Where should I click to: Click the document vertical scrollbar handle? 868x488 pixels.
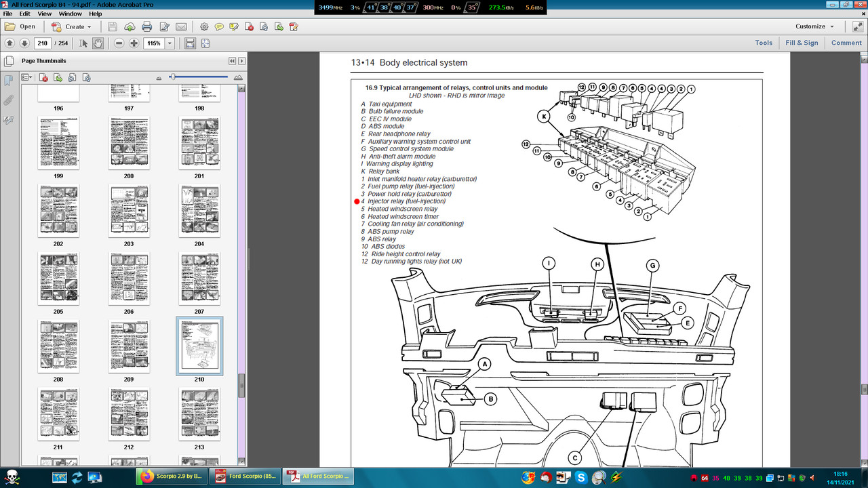click(x=864, y=390)
